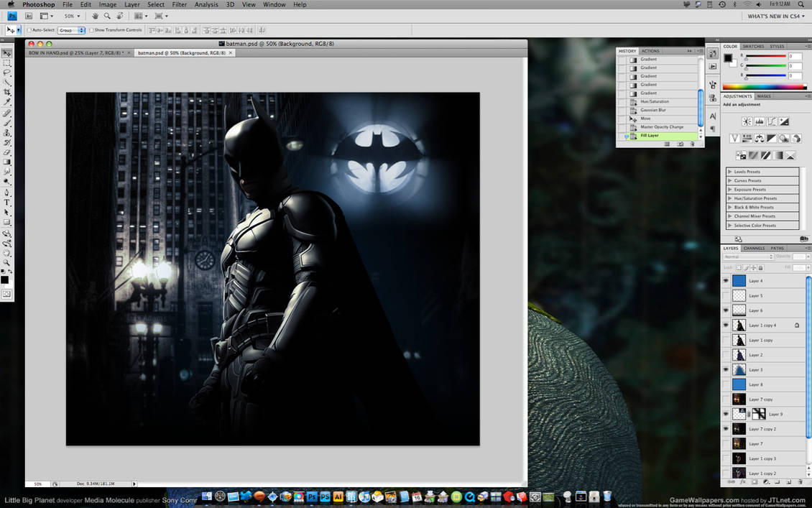Add a Curves adjustment

(772, 121)
